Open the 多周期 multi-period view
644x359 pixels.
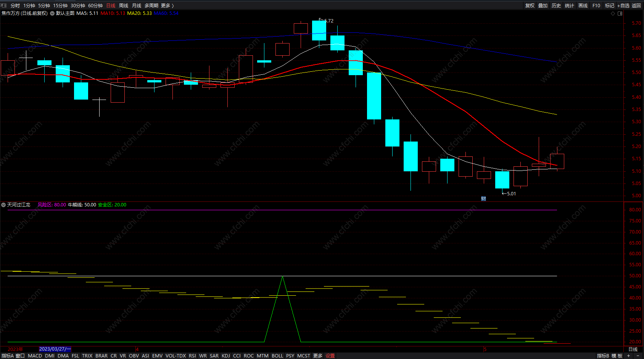[151, 5]
